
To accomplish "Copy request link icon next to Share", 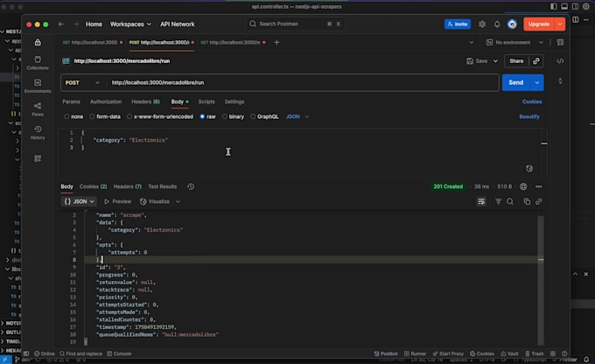I will [535, 60].
